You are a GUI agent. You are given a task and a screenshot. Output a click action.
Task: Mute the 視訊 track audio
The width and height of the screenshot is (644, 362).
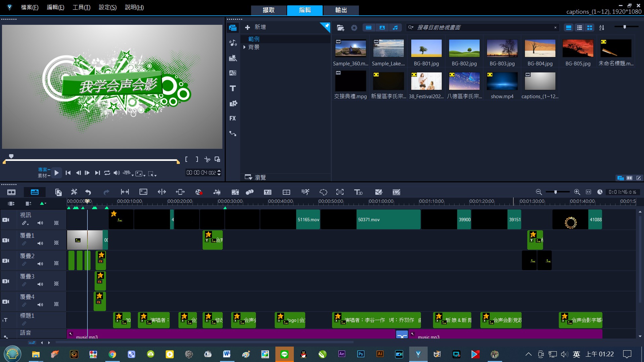(40, 223)
